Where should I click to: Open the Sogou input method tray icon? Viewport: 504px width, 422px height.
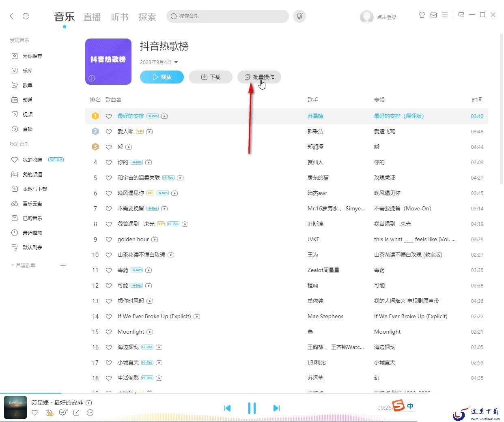[x=398, y=406]
